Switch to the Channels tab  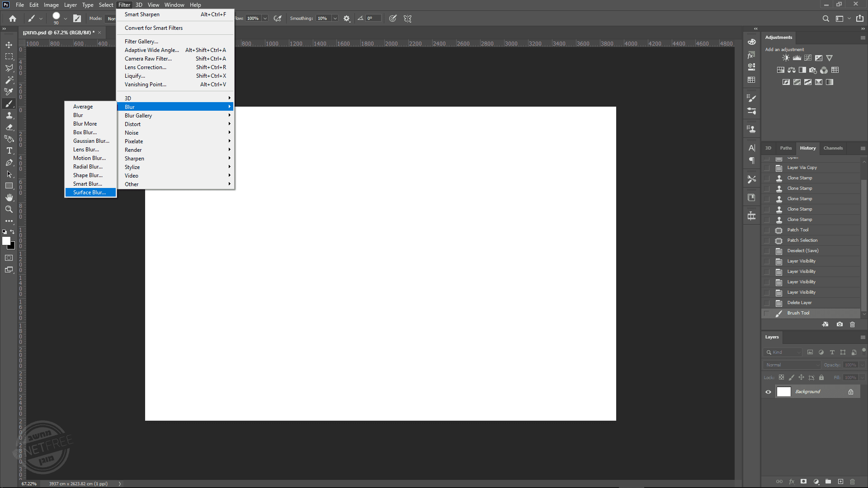pos(833,148)
